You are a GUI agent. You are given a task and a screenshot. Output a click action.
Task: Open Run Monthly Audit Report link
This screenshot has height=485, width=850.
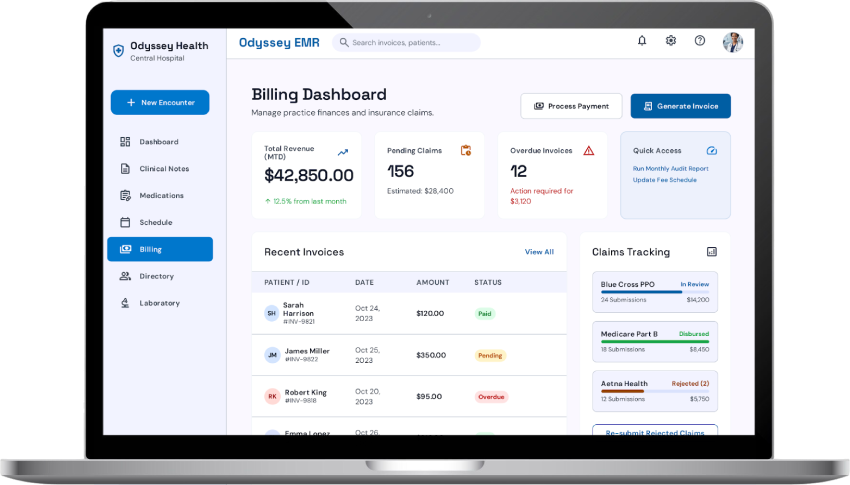coord(671,169)
